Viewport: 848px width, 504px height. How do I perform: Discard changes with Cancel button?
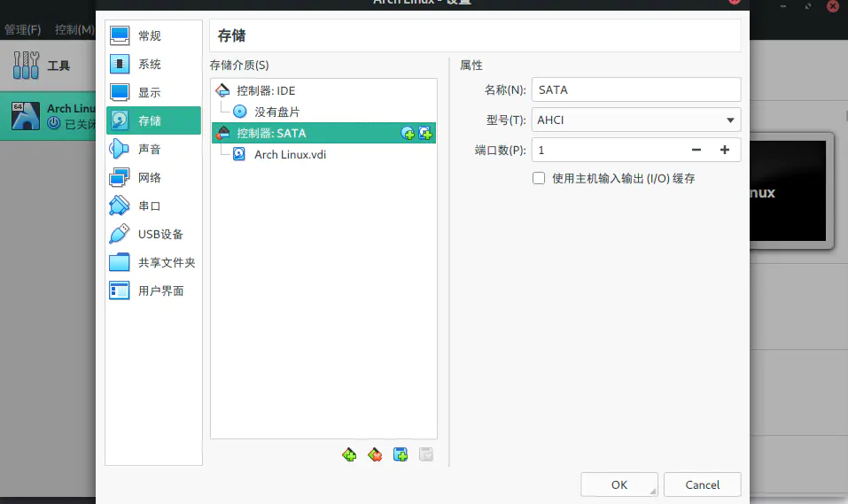(x=703, y=485)
